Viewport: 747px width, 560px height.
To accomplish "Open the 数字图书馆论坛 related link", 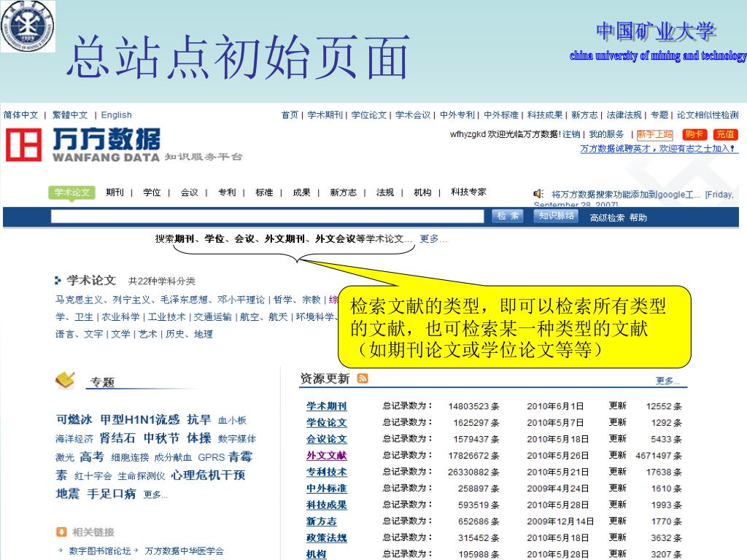I will pyautogui.click(x=99, y=551).
